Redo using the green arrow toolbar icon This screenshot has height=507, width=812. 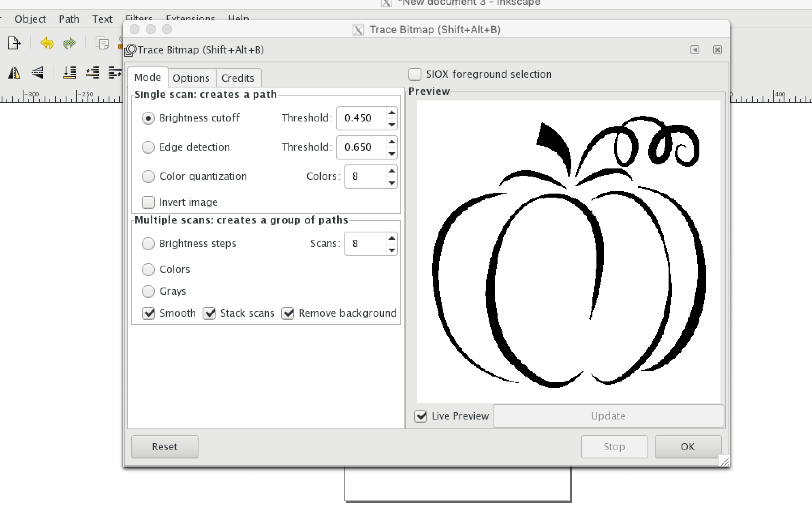(69, 43)
